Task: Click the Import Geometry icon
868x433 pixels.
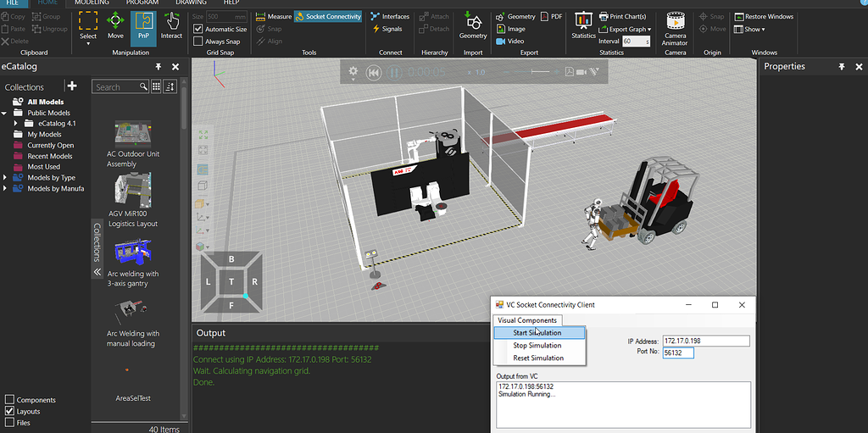Action: [x=473, y=25]
